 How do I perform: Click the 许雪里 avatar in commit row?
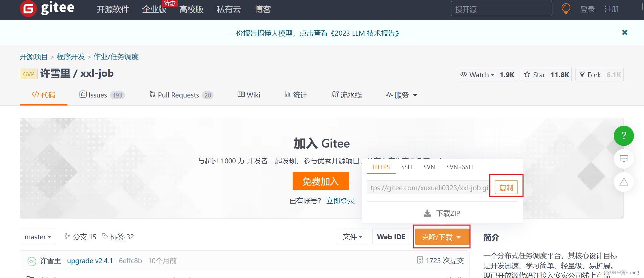32,261
